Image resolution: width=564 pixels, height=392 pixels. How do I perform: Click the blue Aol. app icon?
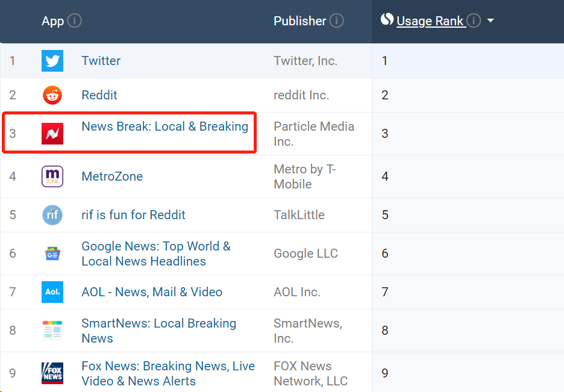click(x=52, y=292)
